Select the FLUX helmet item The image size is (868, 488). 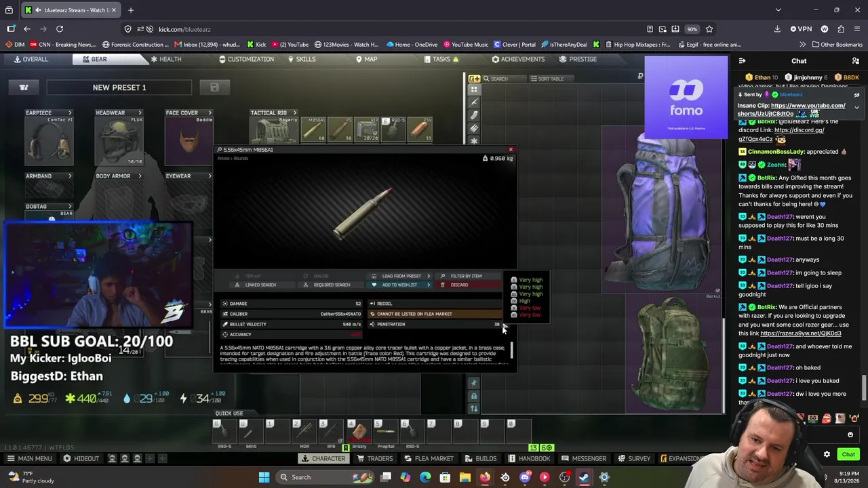(119, 141)
